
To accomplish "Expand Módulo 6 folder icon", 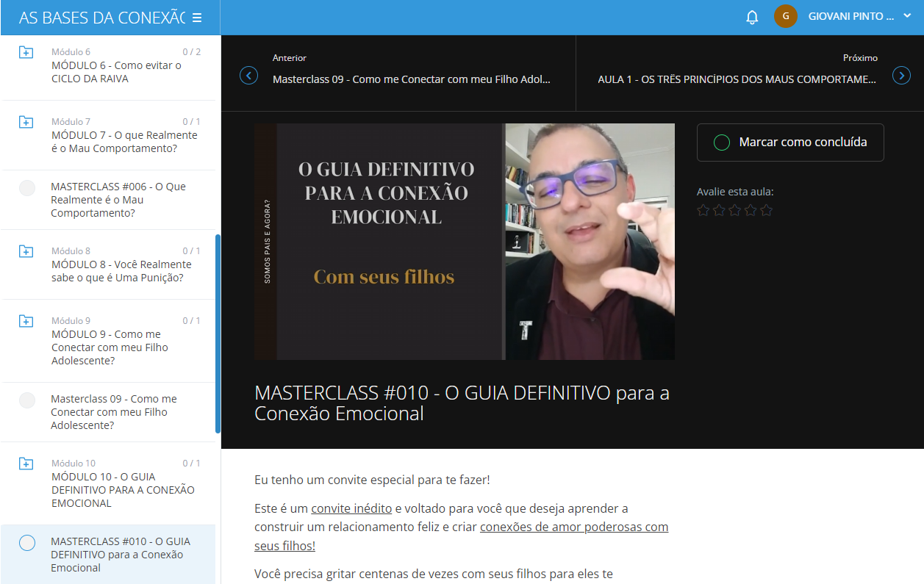I will click(26, 53).
